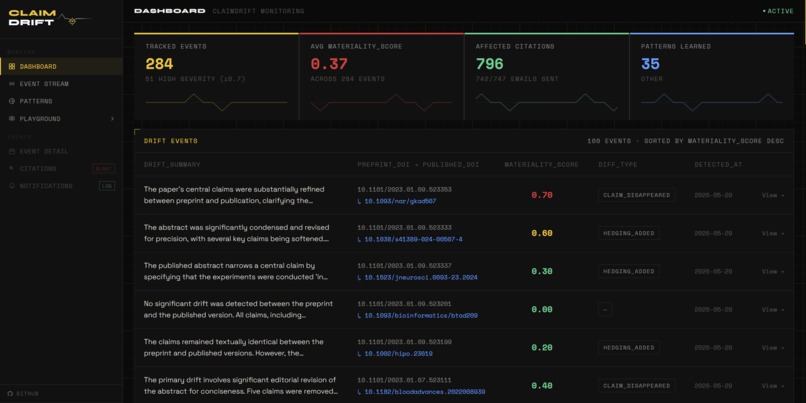Click View for the 0.40 score row
The height and width of the screenshot is (403, 806).
pyautogui.click(x=773, y=386)
